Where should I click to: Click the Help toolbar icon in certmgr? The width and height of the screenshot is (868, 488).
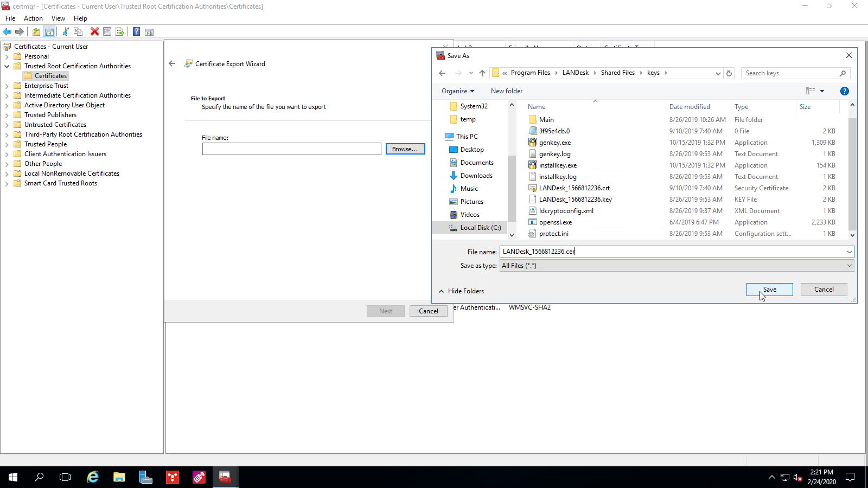(136, 31)
